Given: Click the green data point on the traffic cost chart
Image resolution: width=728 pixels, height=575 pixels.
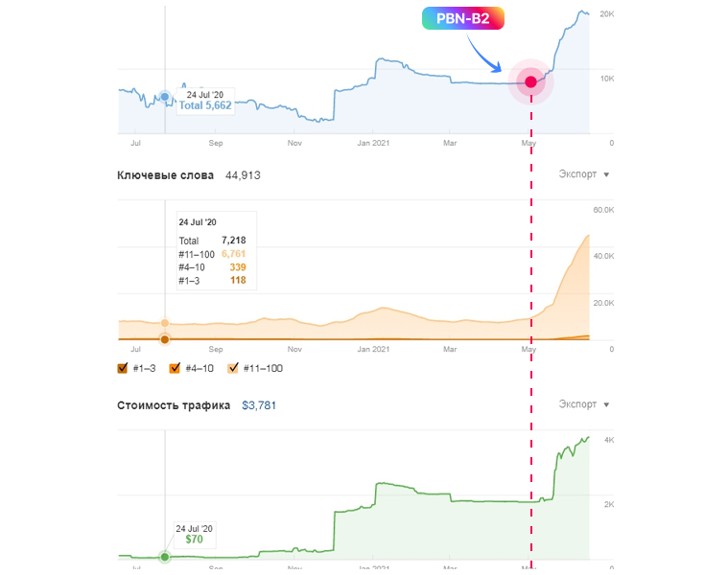Looking at the screenshot, I should tap(165, 557).
